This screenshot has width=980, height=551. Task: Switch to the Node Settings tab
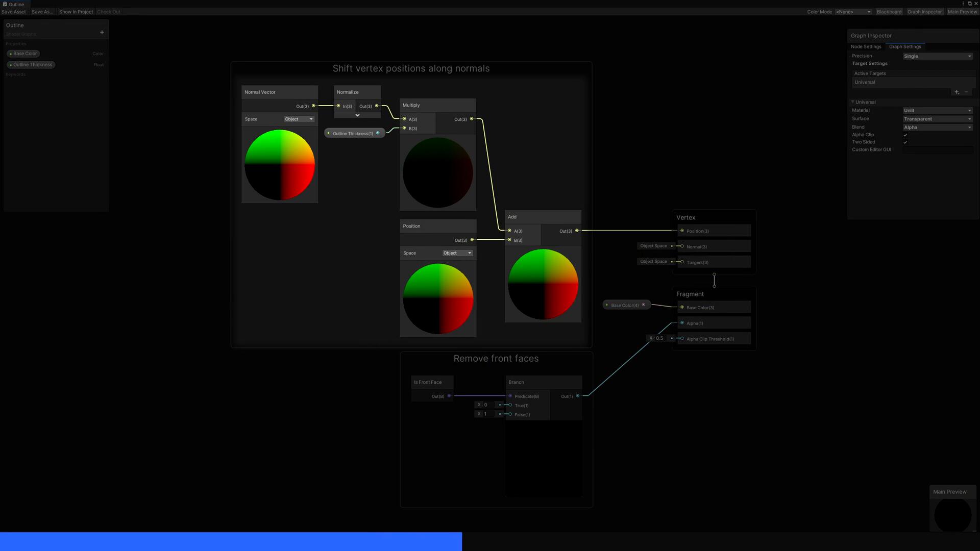point(866,46)
